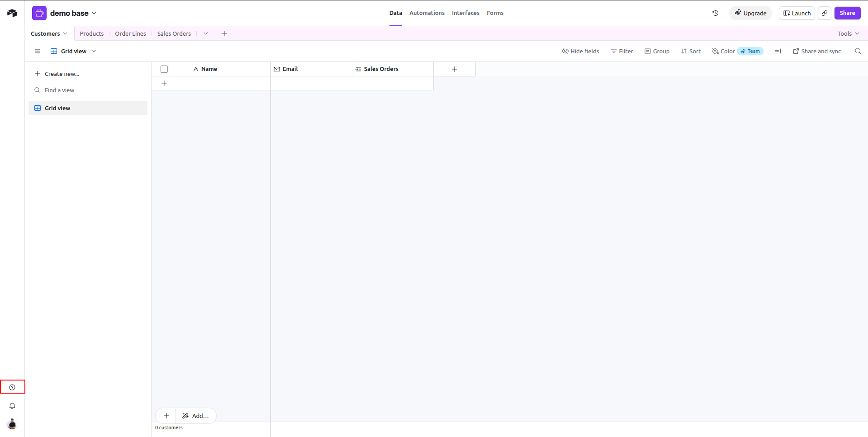Viewport: 868px width, 437px height.
Task: Toggle the views sidebar hamburger icon
Action: pos(38,51)
